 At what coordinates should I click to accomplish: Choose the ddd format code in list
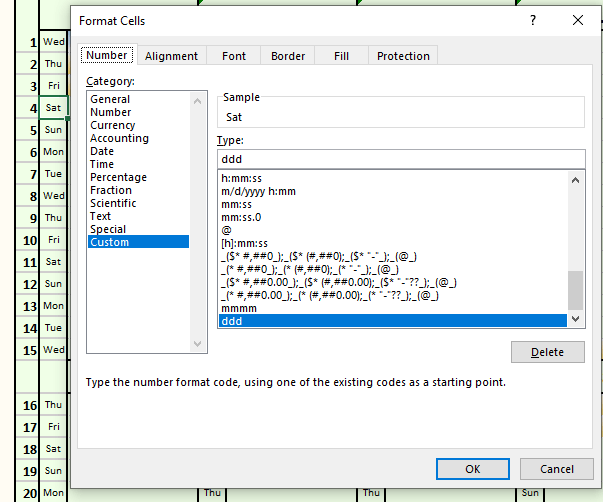click(393, 321)
